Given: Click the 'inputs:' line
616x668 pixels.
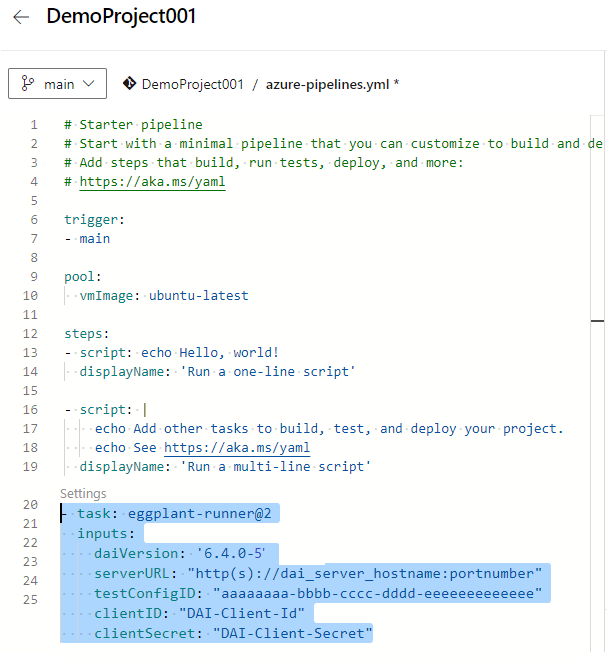Looking at the screenshot, I should tap(106, 533).
